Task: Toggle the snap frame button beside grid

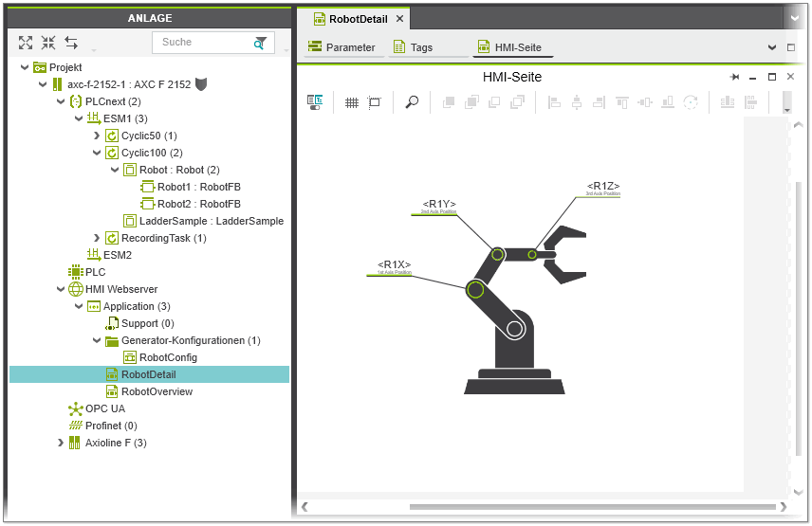Action: [374, 102]
